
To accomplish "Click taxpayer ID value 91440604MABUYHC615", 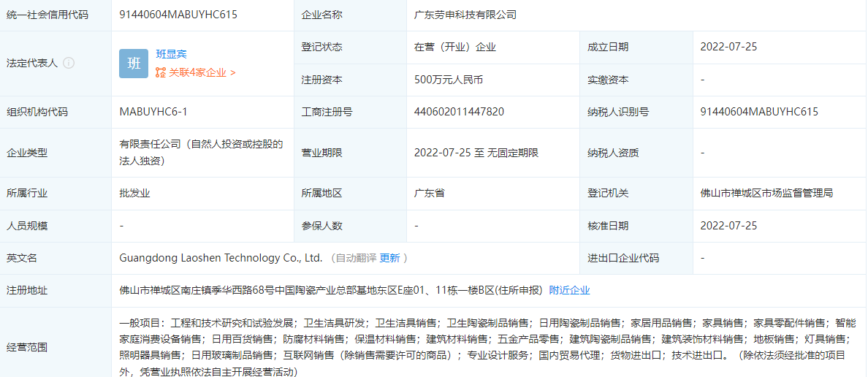I will click(x=759, y=112).
